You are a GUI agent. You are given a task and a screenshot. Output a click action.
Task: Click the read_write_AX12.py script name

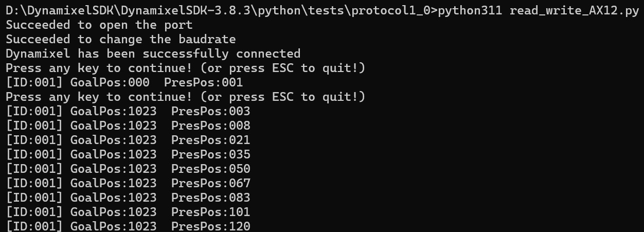(x=574, y=11)
